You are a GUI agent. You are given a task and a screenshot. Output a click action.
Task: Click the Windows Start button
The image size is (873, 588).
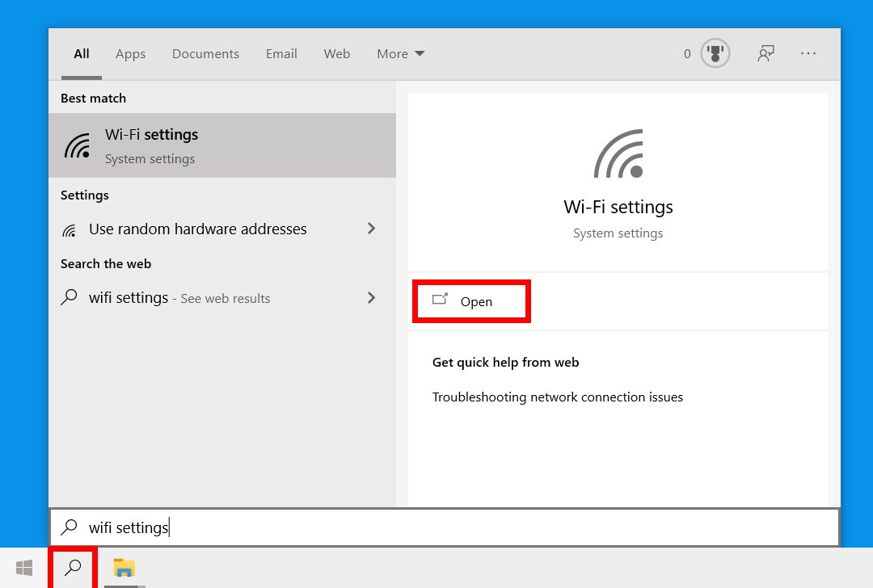[x=23, y=568]
